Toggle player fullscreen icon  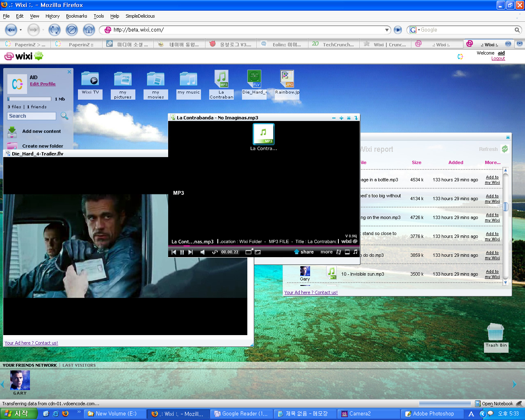click(258, 252)
